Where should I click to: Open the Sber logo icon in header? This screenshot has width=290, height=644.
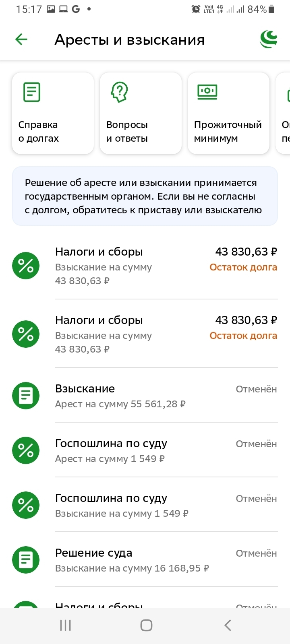[x=269, y=39]
